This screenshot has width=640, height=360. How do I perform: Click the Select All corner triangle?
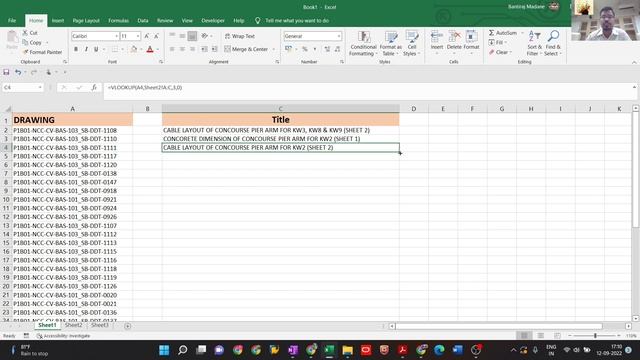point(7,109)
